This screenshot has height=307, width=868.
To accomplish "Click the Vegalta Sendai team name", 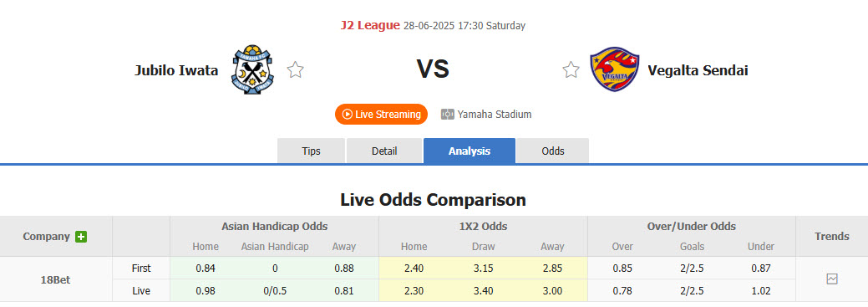I will [698, 70].
